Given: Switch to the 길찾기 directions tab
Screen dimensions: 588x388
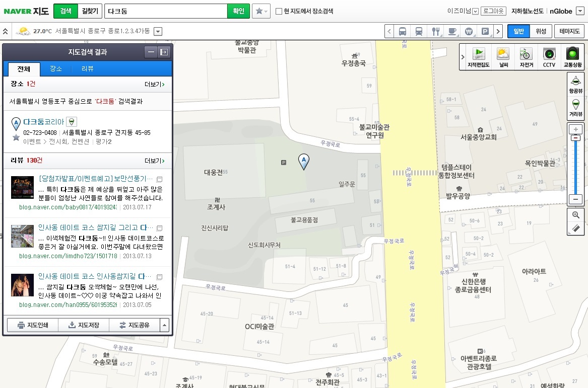Looking at the screenshot, I should click(x=90, y=11).
